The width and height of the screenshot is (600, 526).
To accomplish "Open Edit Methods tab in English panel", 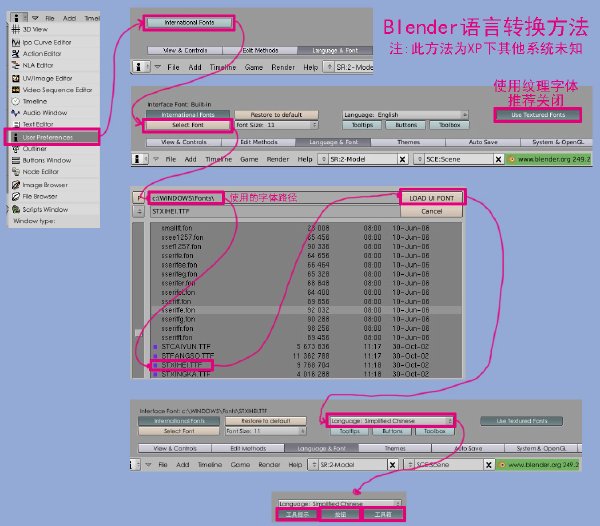I will [x=259, y=142].
